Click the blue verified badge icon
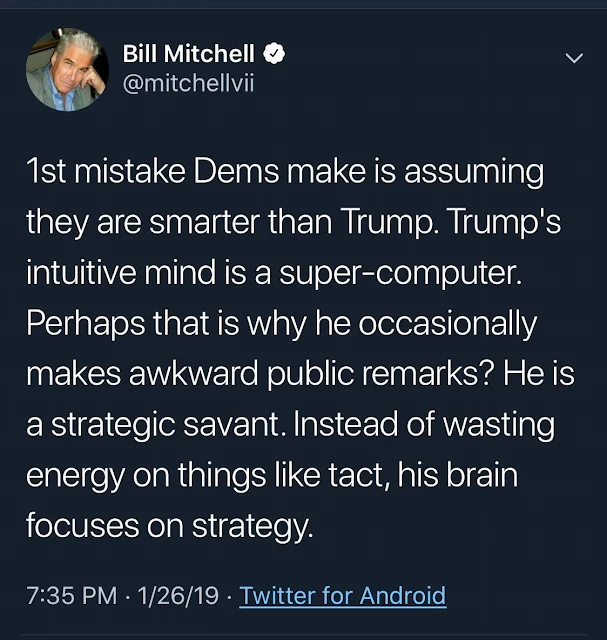Viewport: 607px width, 640px height. click(272, 56)
